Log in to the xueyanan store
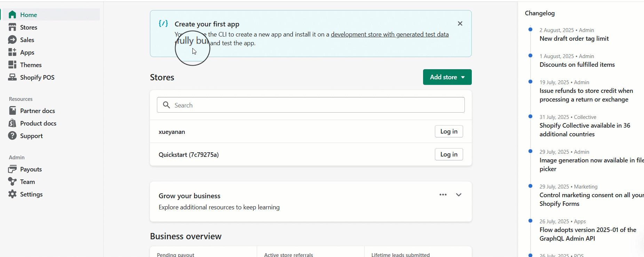The height and width of the screenshot is (257, 644). [x=448, y=131]
